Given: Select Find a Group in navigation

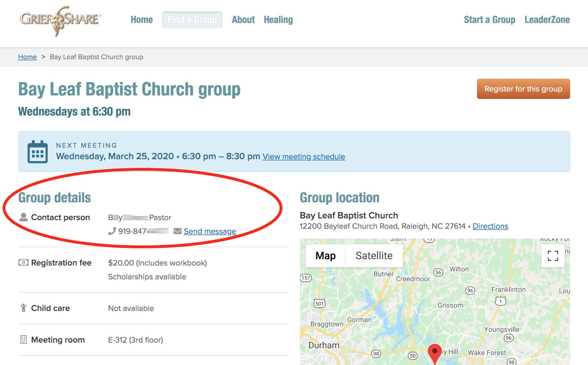Looking at the screenshot, I should coord(192,19).
